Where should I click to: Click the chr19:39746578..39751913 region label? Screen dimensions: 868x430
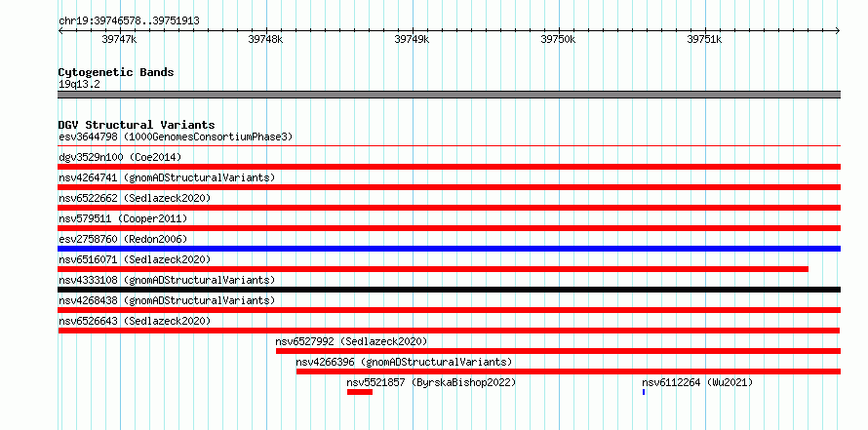tap(129, 21)
